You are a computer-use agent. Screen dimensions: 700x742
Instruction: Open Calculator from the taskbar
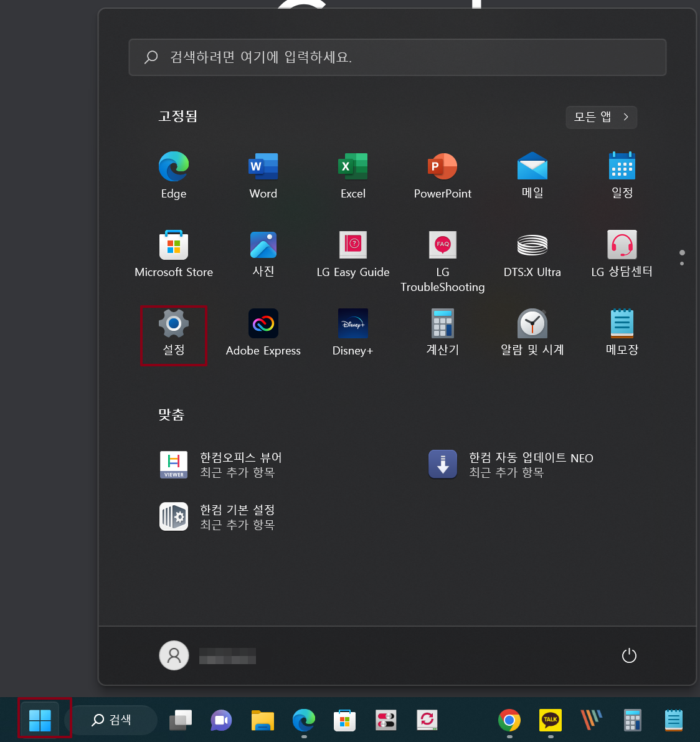tap(632, 720)
